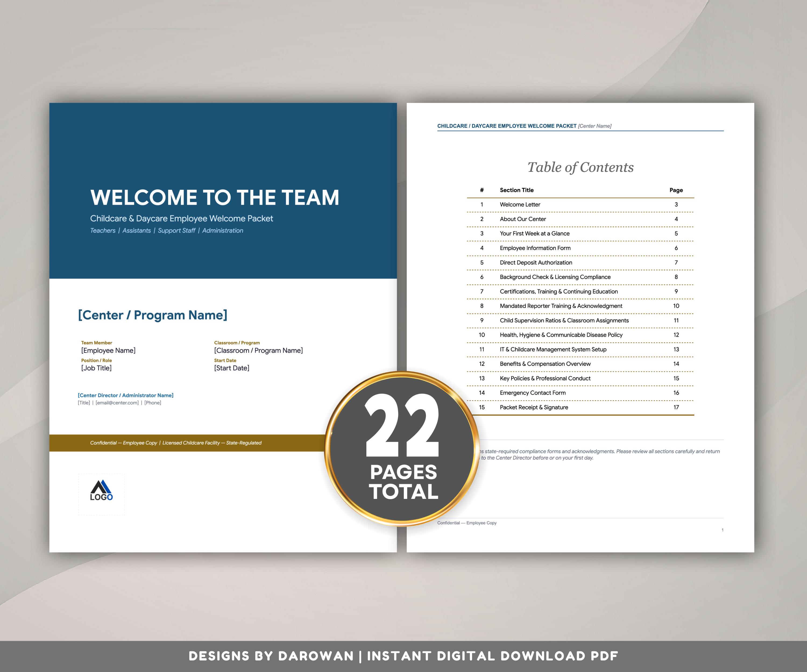Select the 'About Our Center' contents row
The image size is (807, 672).
[x=580, y=219]
